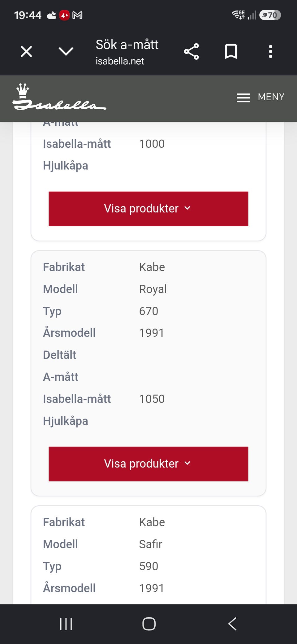The width and height of the screenshot is (297, 644).
Task: Expand Visa produkter for Kabe Royal 670
Action: pyautogui.click(x=148, y=464)
